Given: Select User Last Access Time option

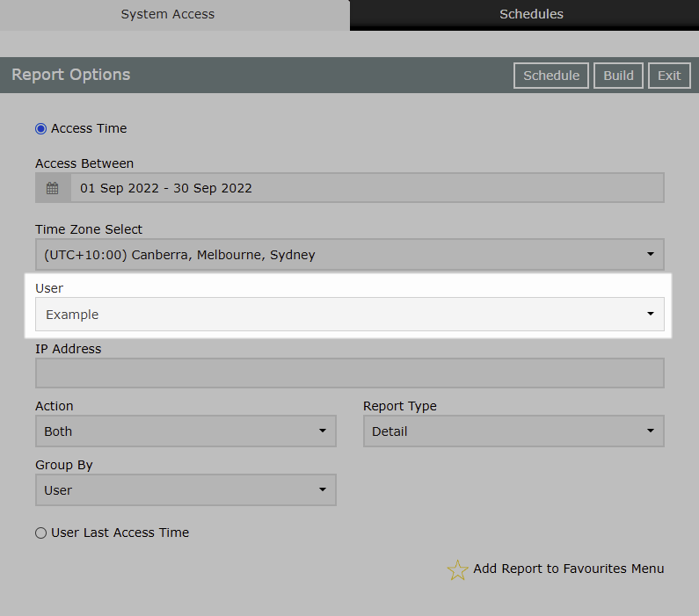Looking at the screenshot, I should pyautogui.click(x=41, y=533).
